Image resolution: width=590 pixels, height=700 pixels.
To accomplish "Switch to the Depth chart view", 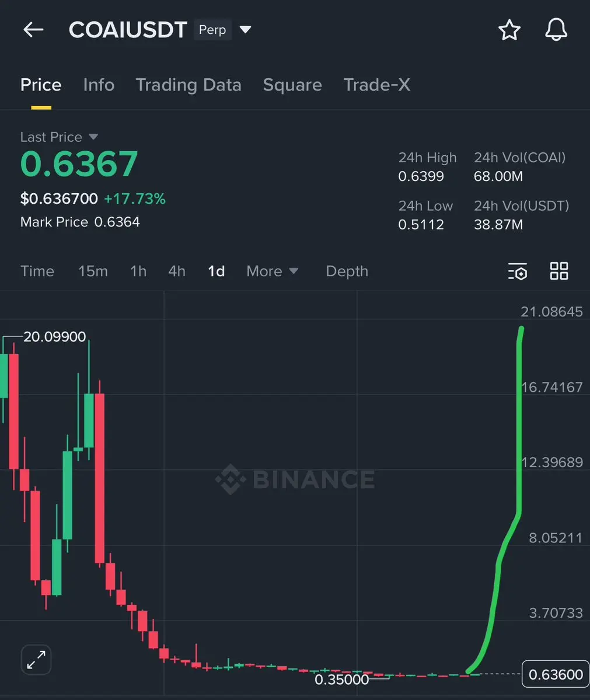I will tap(347, 271).
